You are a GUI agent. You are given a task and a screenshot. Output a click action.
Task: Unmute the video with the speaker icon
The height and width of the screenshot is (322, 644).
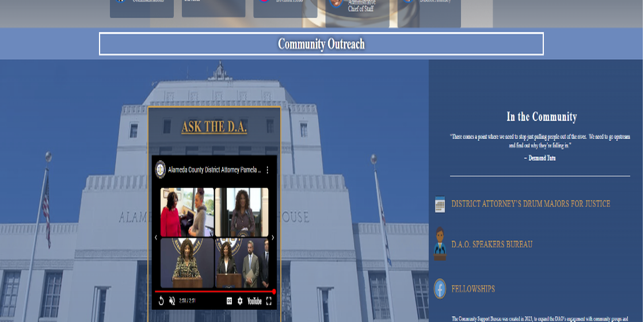pos(172,301)
